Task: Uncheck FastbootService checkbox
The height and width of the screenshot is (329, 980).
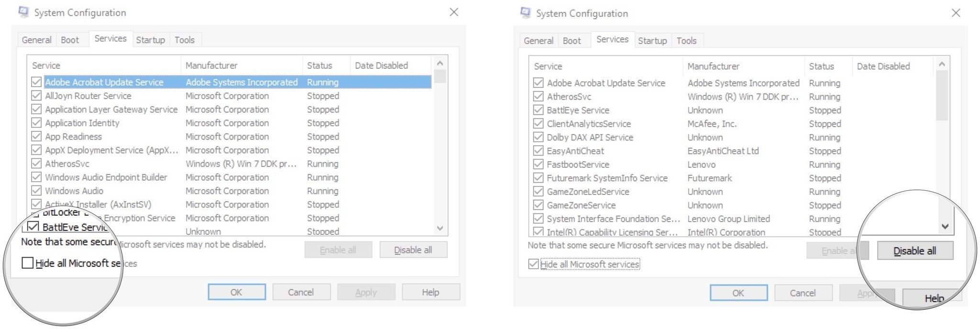Action: [x=538, y=164]
